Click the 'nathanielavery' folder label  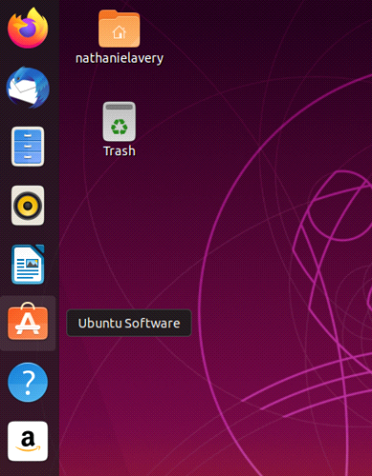click(119, 58)
